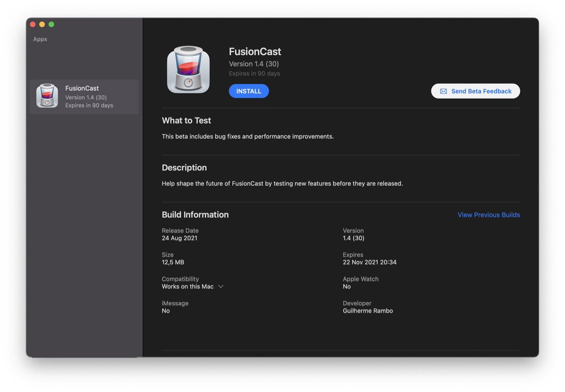Click the 'No' value under Apple Watch

point(347,287)
